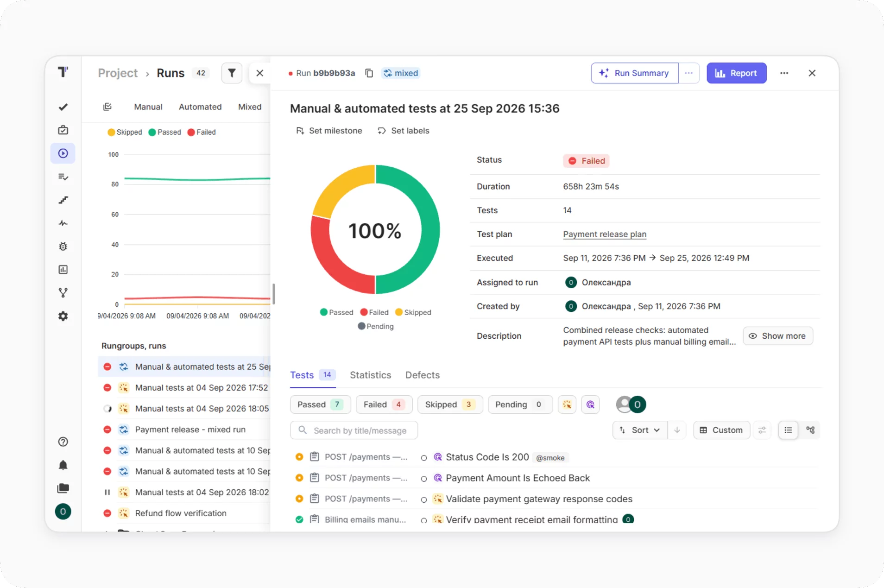Open the Settings gear in the sidebar
This screenshot has width=884, height=588.
(x=63, y=316)
